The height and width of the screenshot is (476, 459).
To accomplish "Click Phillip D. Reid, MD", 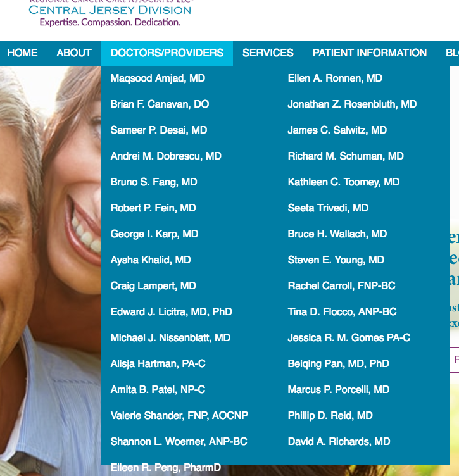I will (x=330, y=416).
